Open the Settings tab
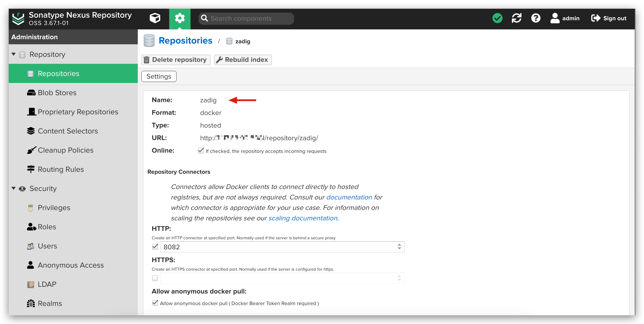 pos(159,76)
